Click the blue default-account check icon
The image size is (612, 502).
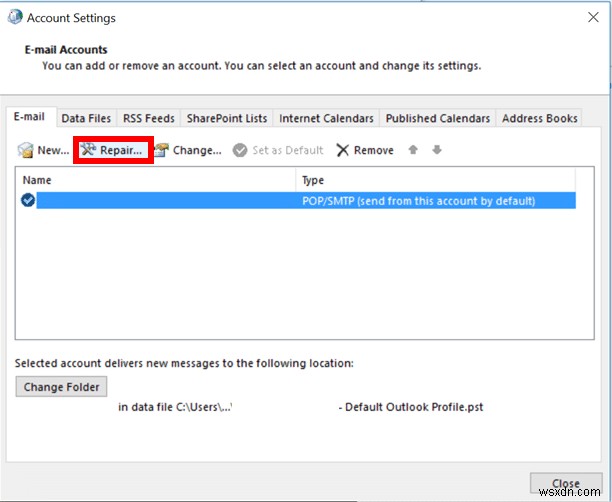pyautogui.click(x=28, y=200)
